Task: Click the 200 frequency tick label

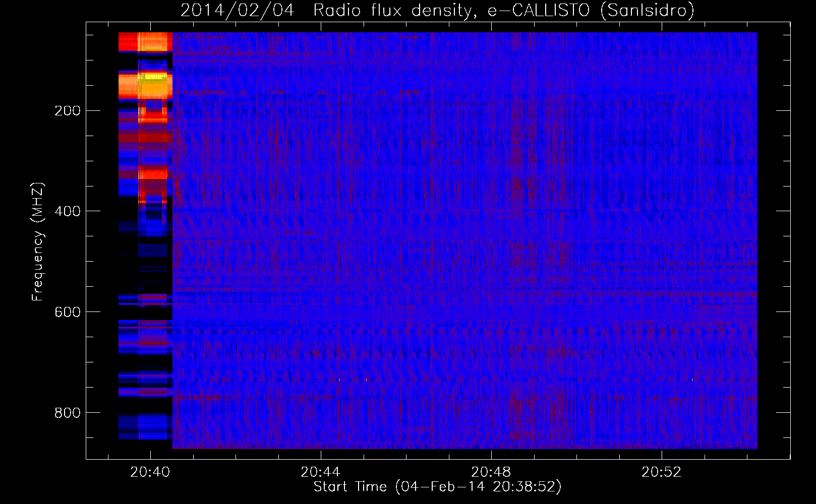Action: pyautogui.click(x=68, y=110)
